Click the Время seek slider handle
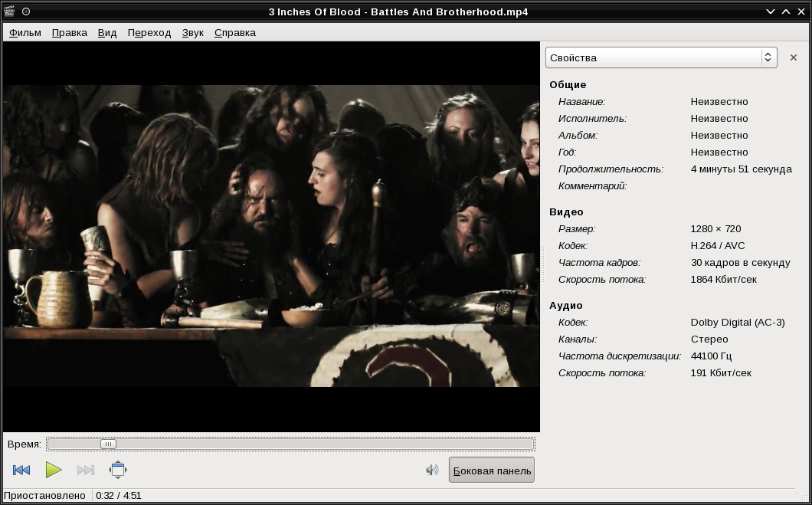 [108, 444]
